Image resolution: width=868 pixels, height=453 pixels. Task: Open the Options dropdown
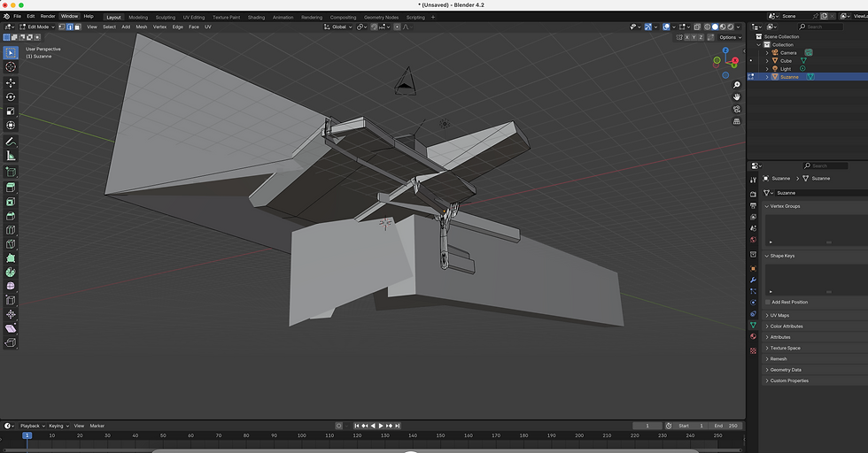coord(730,37)
